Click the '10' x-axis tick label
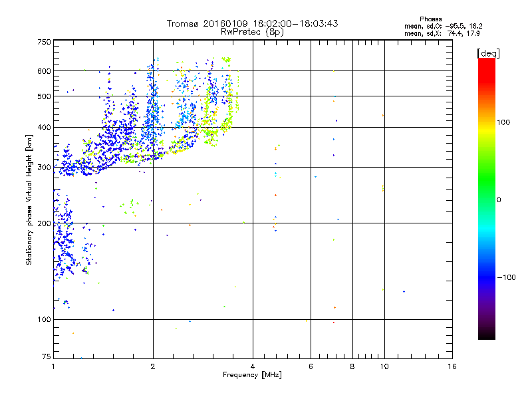The image size is (532, 399). [384, 366]
